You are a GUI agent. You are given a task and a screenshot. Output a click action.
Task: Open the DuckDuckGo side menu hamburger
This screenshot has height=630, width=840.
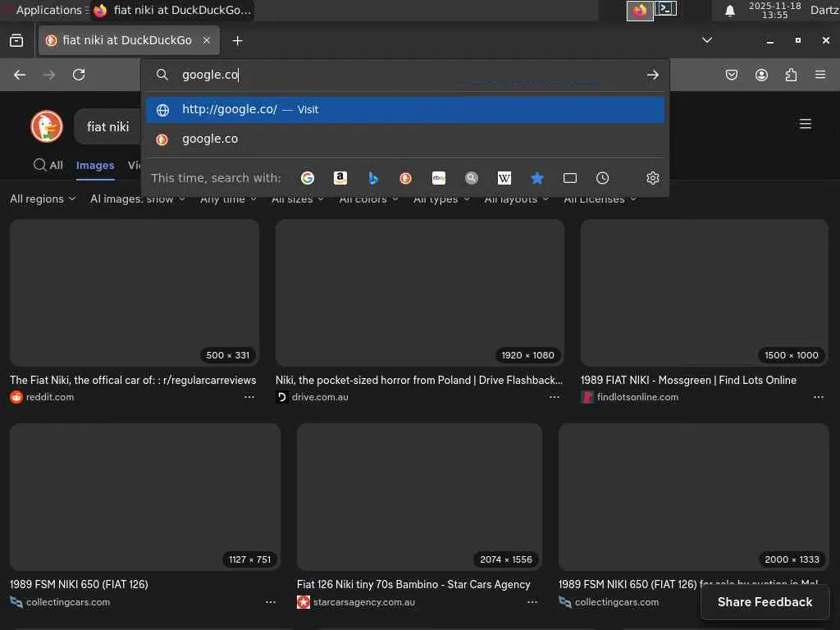coord(806,124)
